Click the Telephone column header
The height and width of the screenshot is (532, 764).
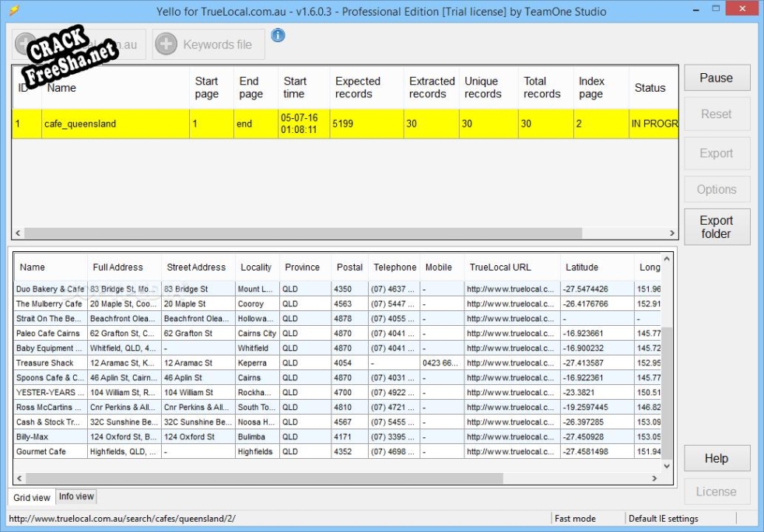pos(395,267)
